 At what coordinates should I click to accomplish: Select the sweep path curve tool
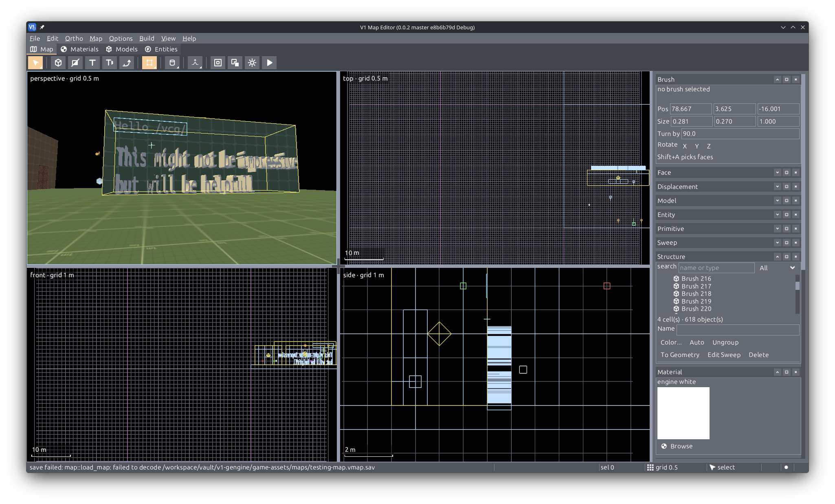127,63
